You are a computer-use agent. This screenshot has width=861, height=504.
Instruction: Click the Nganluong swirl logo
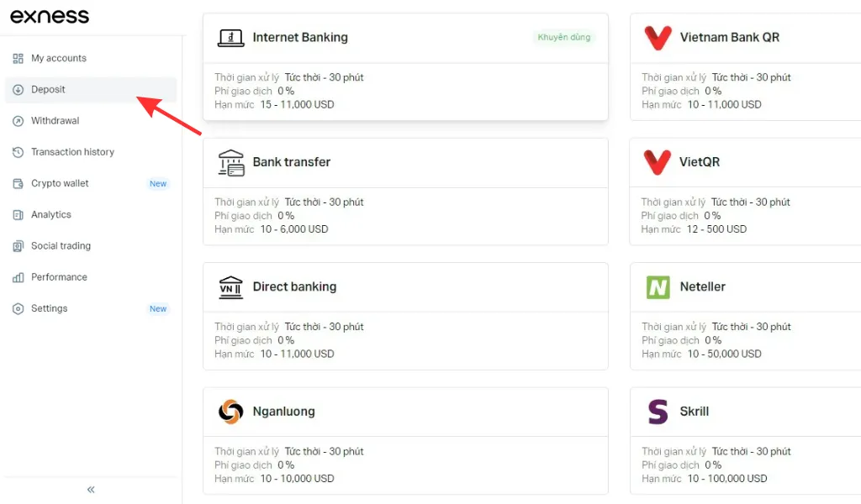pos(230,412)
